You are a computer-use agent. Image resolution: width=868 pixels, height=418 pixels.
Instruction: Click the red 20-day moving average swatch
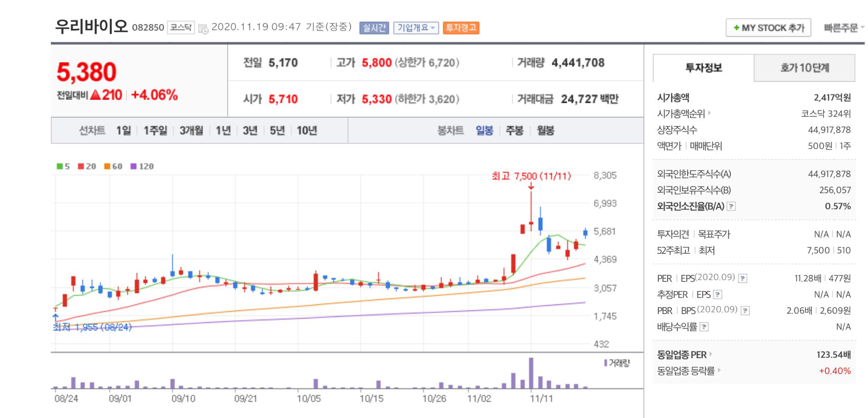point(81,166)
